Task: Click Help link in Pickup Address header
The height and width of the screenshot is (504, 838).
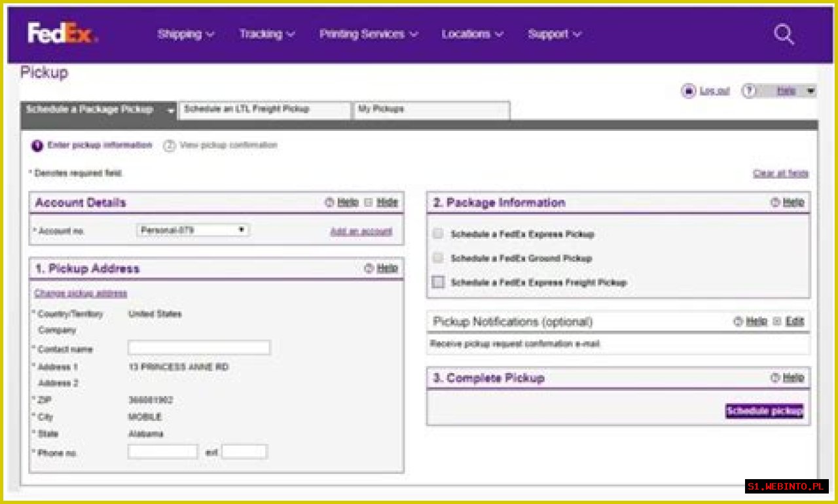Action: coord(387,268)
